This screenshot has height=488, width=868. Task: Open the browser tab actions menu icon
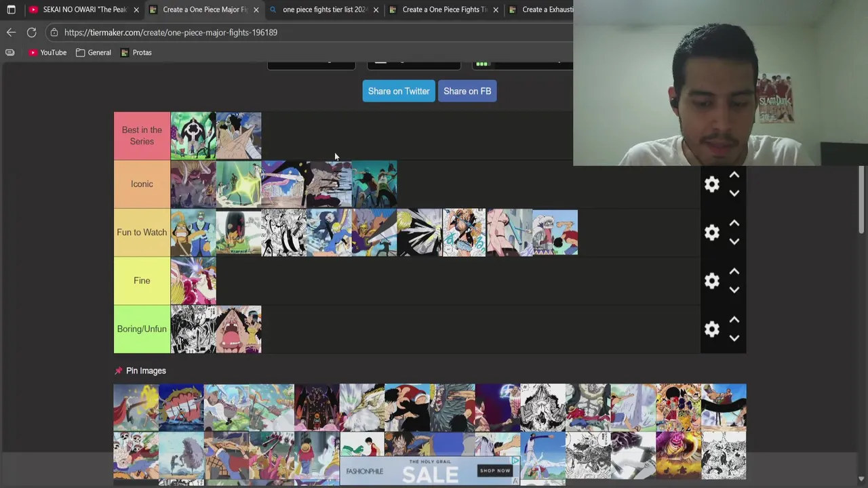[x=11, y=9]
